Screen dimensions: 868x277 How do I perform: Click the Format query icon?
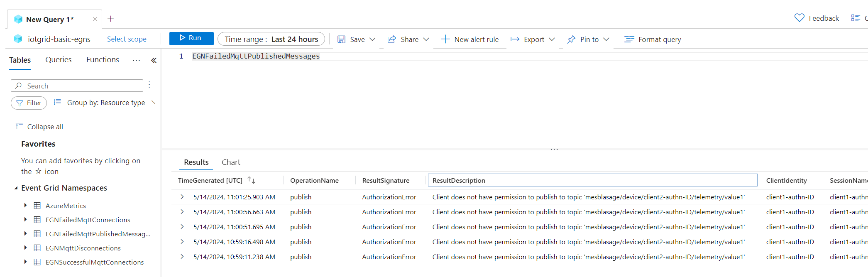click(629, 39)
